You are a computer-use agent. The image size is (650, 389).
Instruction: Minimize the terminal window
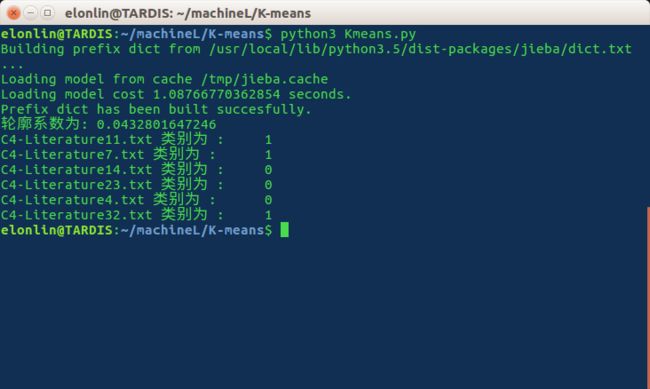[31, 13]
